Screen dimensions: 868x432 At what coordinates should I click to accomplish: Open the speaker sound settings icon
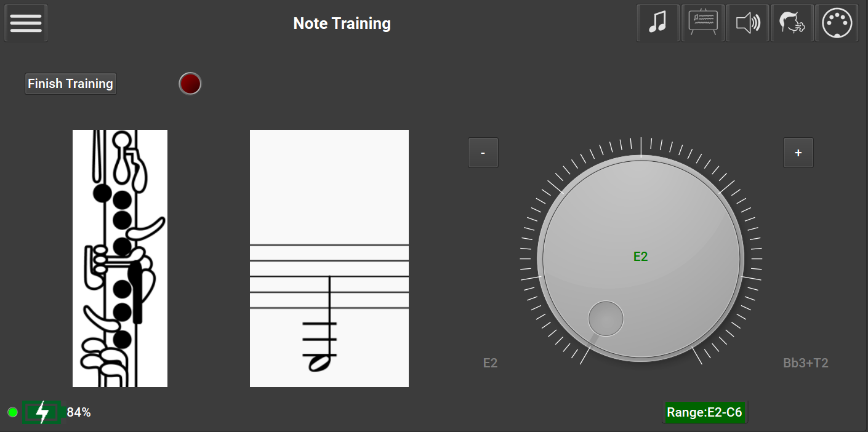click(x=747, y=23)
